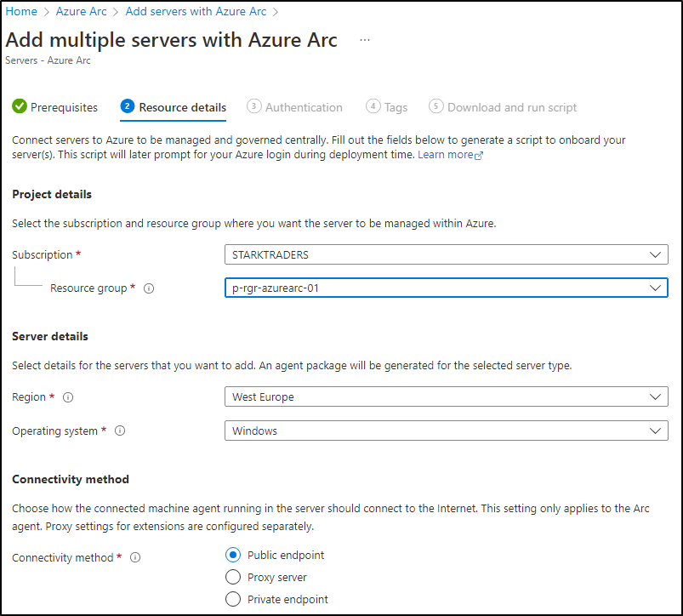Click the Resource group info icon
The height and width of the screenshot is (616, 683).
tap(149, 288)
